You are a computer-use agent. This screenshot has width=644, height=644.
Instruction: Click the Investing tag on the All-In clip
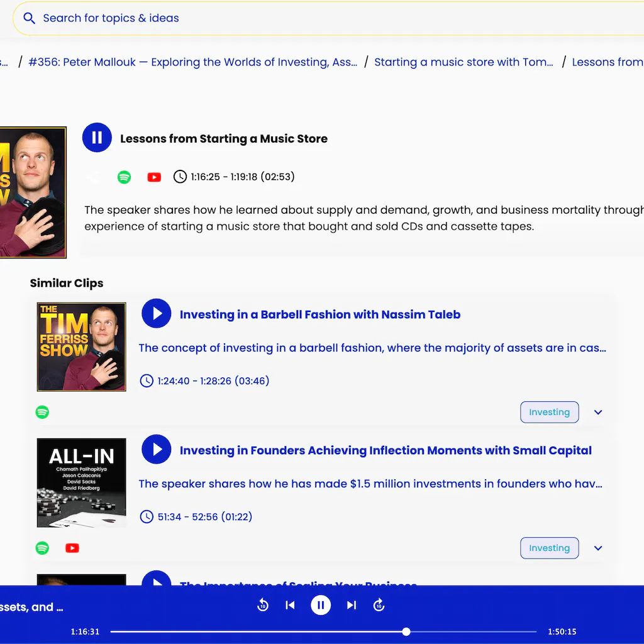(549, 548)
